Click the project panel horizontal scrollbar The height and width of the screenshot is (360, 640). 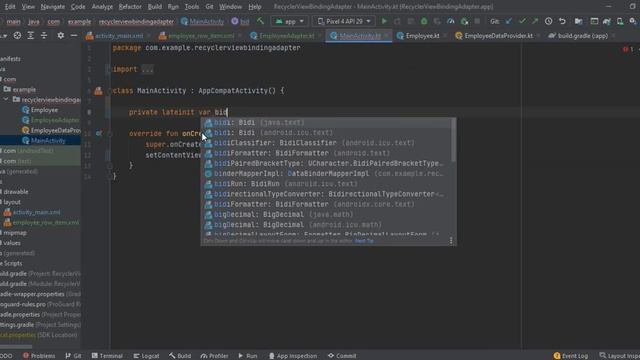(16, 347)
